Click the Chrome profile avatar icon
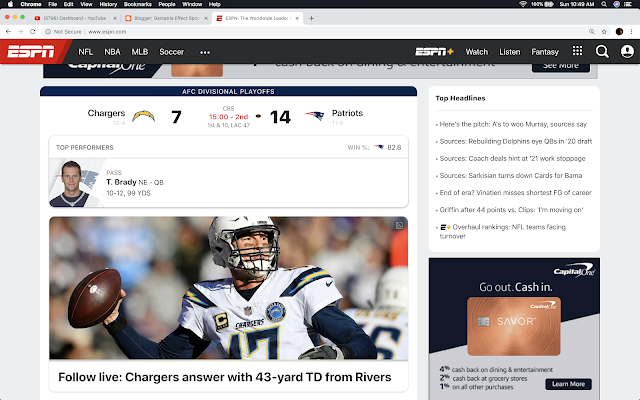This screenshot has height=400, width=640. pos(619,31)
